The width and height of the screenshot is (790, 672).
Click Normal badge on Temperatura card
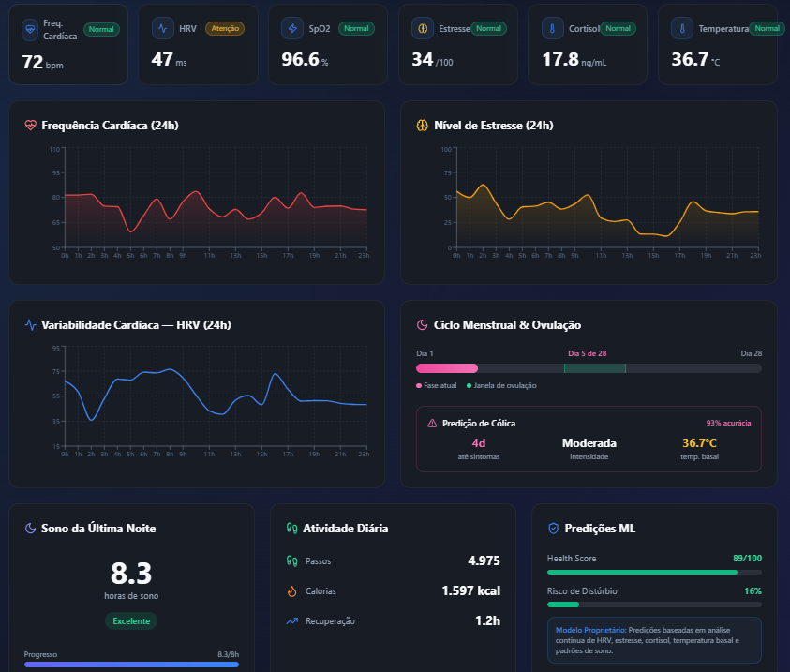pyautogui.click(x=767, y=28)
